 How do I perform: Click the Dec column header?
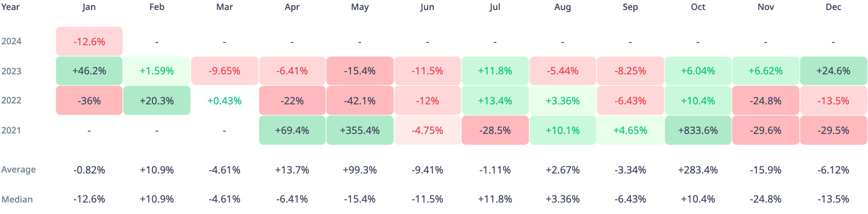point(833,7)
